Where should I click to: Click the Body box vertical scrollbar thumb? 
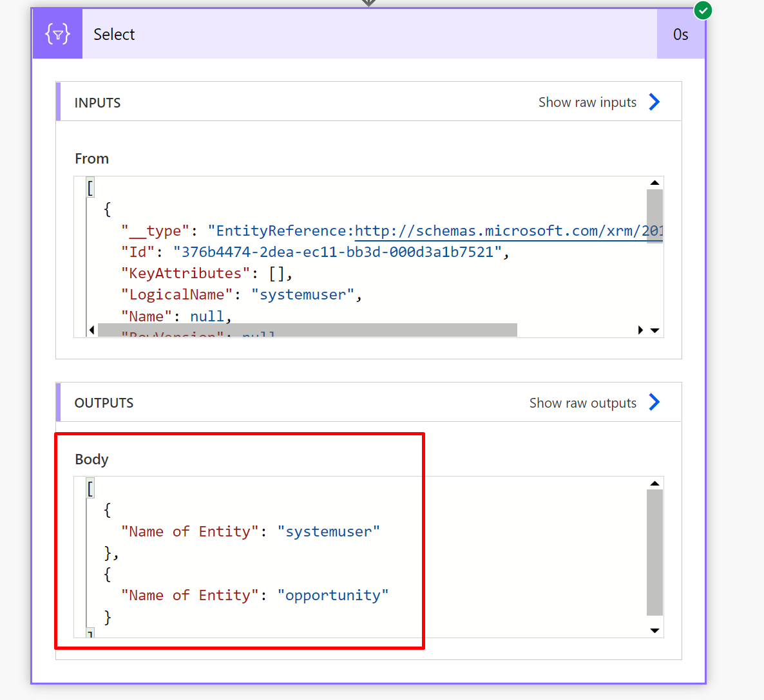[654, 553]
